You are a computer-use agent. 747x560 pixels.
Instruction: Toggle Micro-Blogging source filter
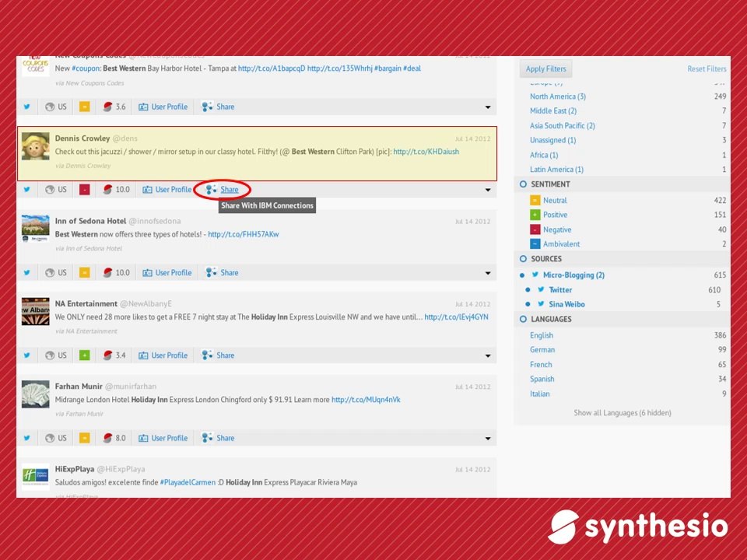pos(573,275)
